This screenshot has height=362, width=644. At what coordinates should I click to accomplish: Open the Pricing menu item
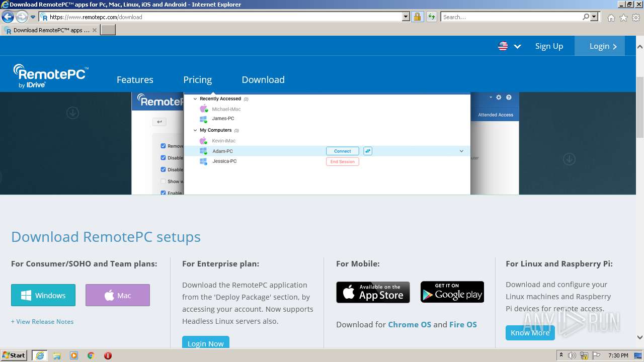[x=197, y=79]
